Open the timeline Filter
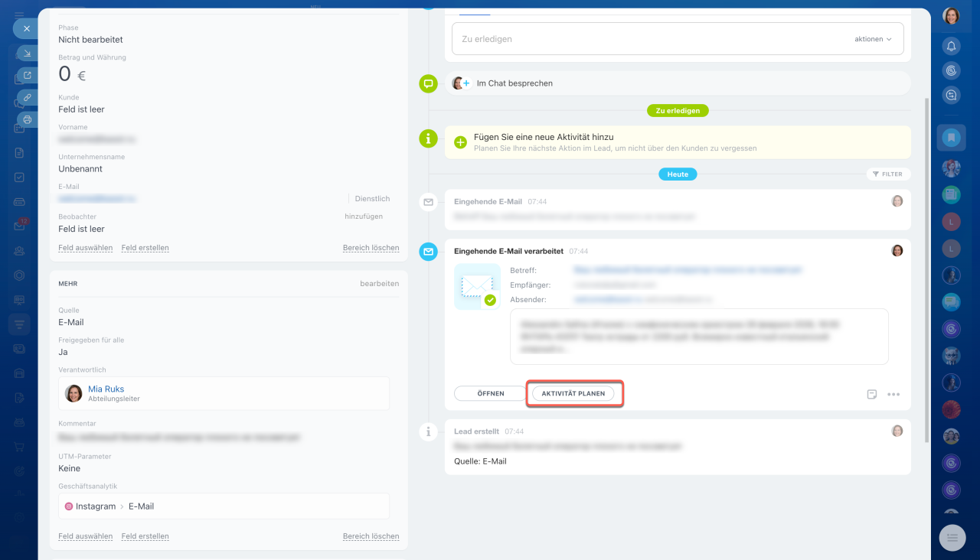The height and width of the screenshot is (560, 980). click(x=888, y=174)
